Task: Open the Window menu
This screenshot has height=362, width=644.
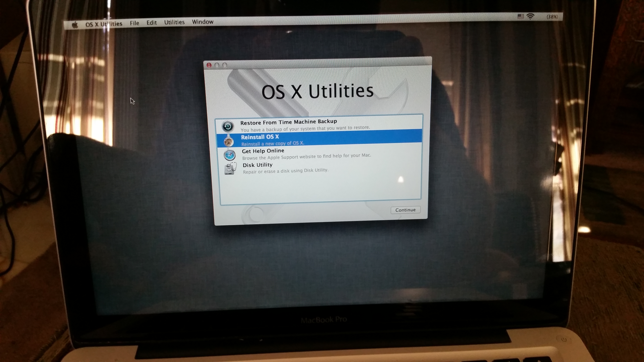Action: [x=202, y=22]
